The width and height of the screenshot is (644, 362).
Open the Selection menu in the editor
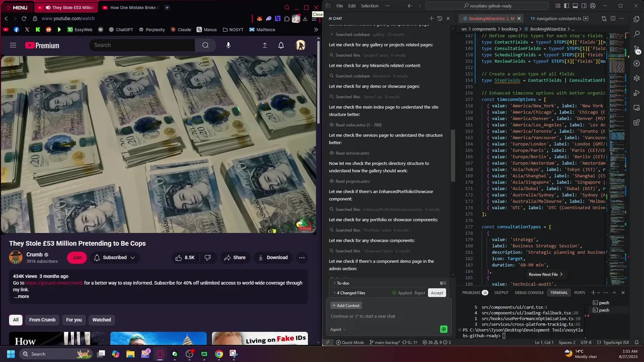(369, 6)
